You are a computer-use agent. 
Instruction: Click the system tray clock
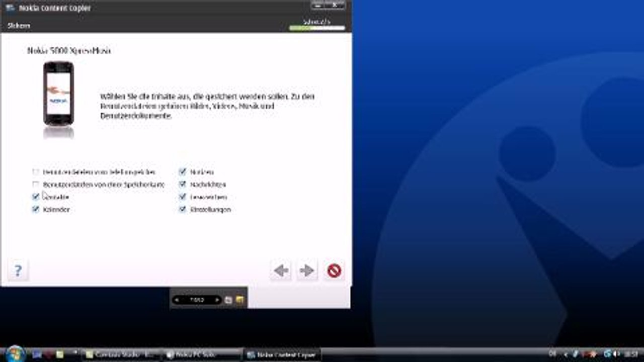630,355
